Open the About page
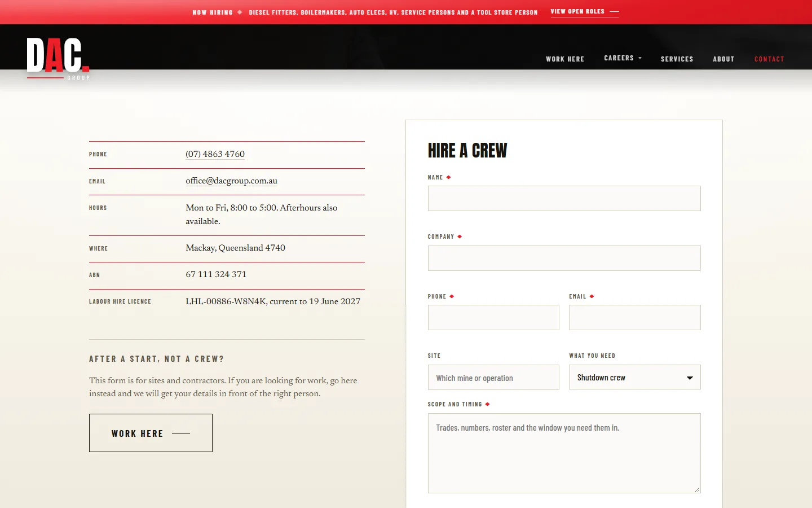812x508 pixels. click(723, 59)
